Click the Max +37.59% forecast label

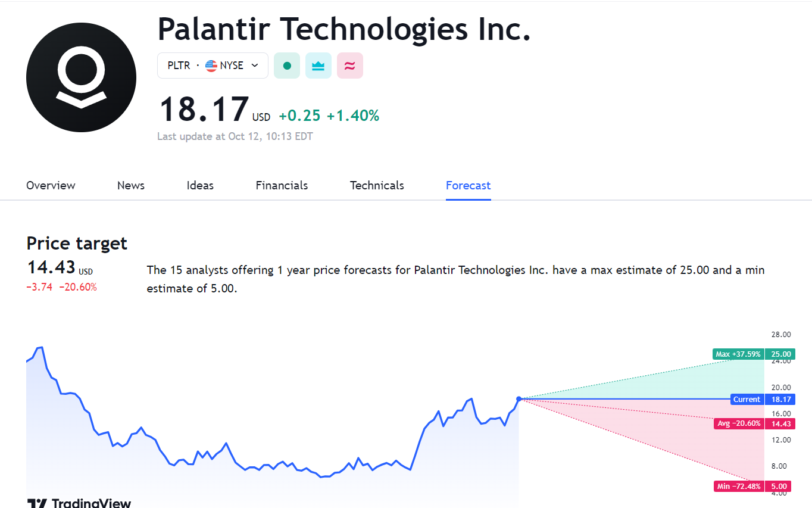coord(738,354)
